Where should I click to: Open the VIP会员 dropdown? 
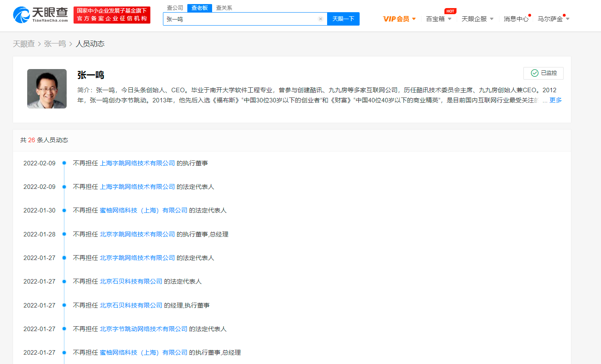coord(399,19)
